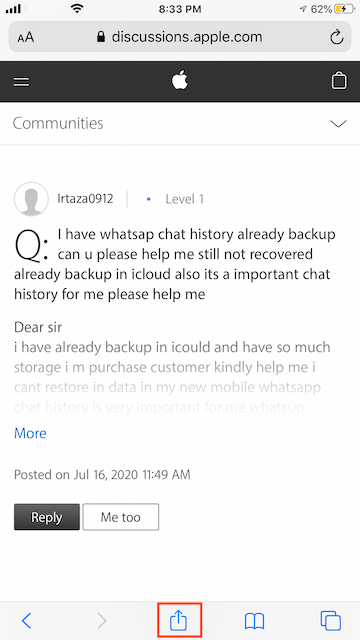Tap the battery indicator in status bar
Image resolution: width=360 pixels, height=640 pixels.
pyautogui.click(x=344, y=9)
